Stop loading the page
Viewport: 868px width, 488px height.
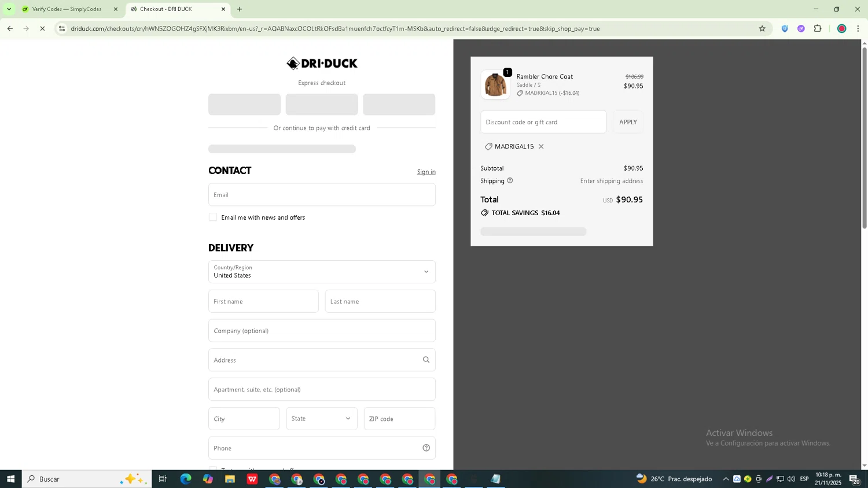click(42, 28)
